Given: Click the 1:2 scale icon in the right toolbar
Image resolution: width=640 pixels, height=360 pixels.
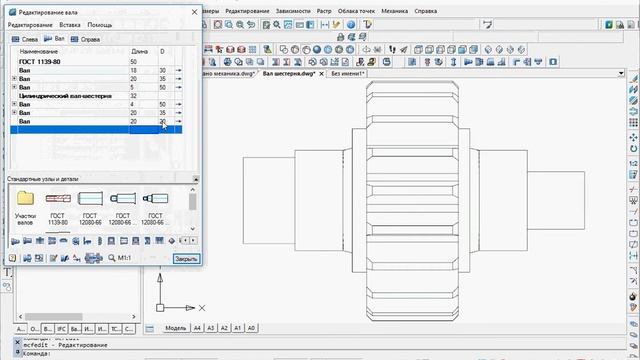Looking at the screenshot, I should [x=633, y=163].
